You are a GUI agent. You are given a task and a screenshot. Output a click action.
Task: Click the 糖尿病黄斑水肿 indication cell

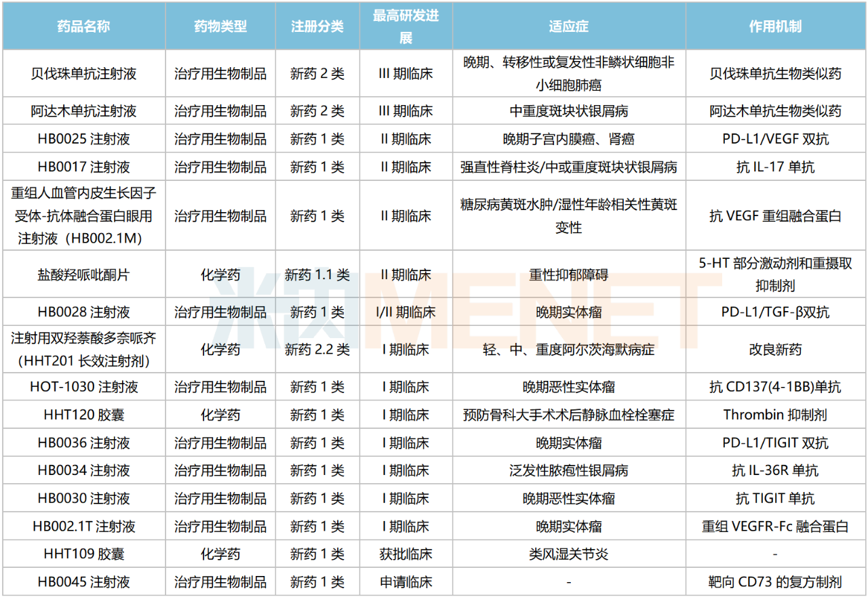pyautogui.click(x=569, y=216)
